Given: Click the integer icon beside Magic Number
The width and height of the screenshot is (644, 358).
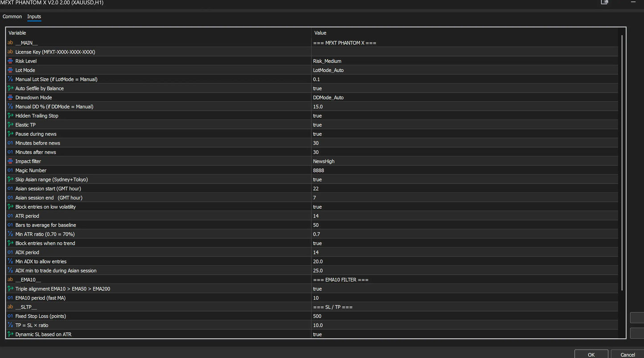Looking at the screenshot, I should click(x=10, y=170).
